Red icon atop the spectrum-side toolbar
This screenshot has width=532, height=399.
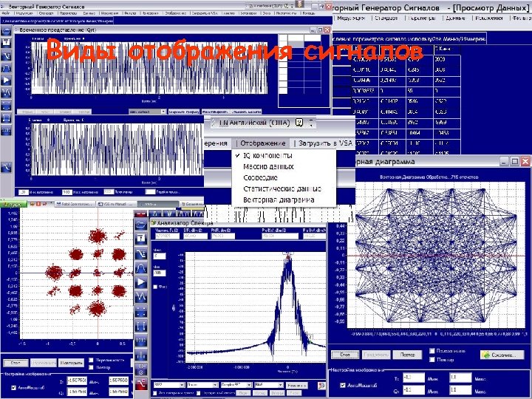coord(141,214)
